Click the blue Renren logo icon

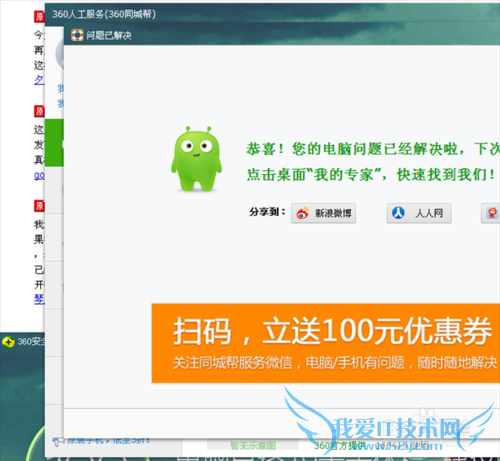pyautogui.click(x=398, y=213)
